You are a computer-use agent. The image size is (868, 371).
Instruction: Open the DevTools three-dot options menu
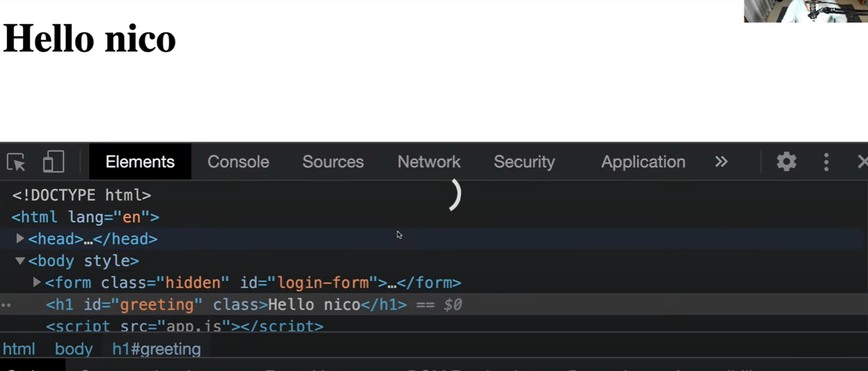pos(826,161)
